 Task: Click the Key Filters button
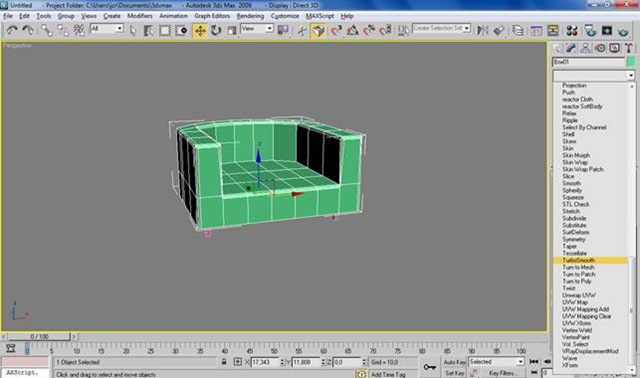pos(502,373)
